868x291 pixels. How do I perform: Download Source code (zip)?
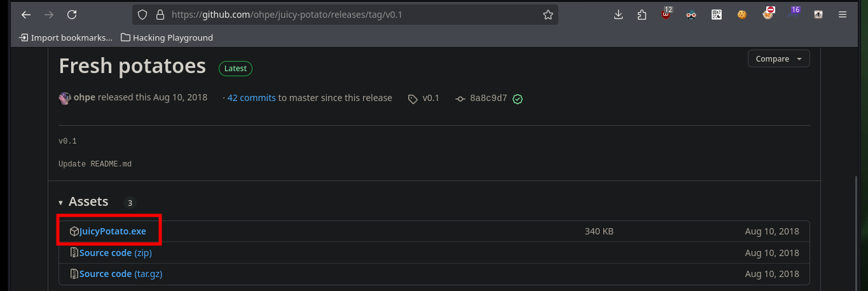tap(116, 253)
